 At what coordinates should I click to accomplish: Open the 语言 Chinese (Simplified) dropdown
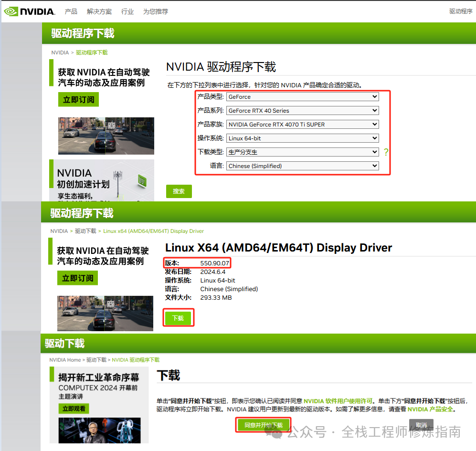tap(302, 166)
